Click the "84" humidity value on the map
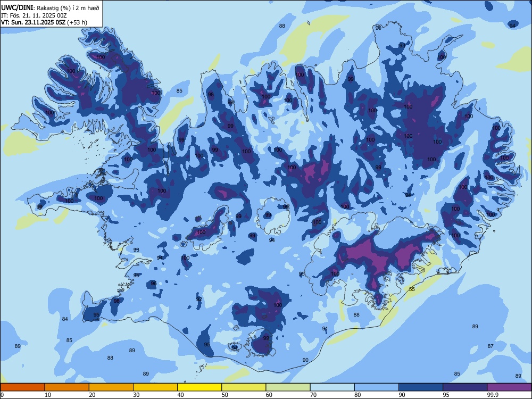 coord(65,319)
